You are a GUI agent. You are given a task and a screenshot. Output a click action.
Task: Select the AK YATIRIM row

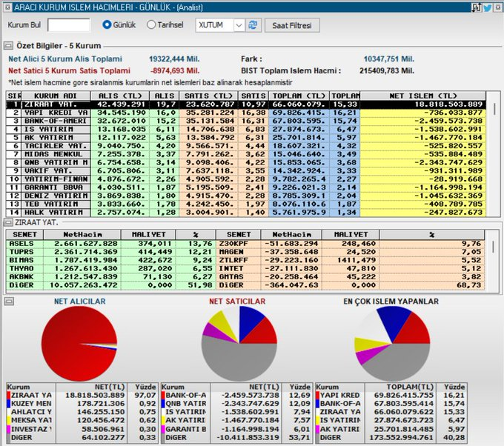tap(246, 138)
